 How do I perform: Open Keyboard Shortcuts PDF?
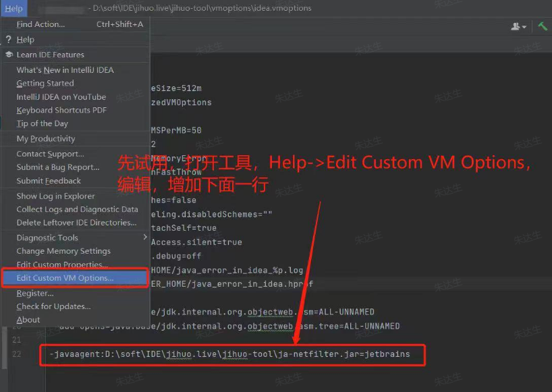76,110
